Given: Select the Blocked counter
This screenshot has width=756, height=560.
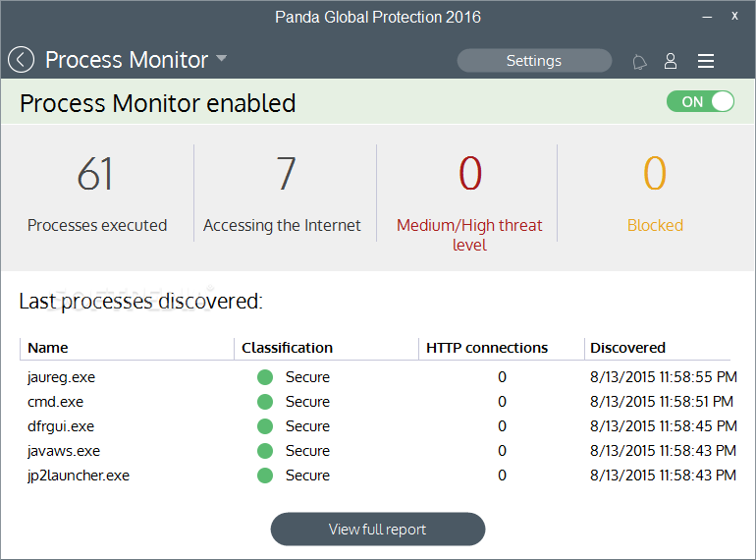Looking at the screenshot, I should pos(655,194).
